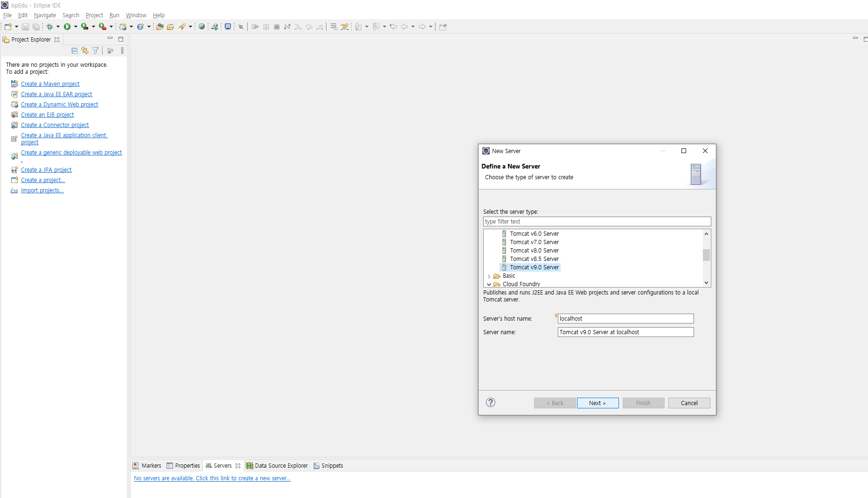
Task: Click the server list scroll-down arrow
Action: point(706,283)
